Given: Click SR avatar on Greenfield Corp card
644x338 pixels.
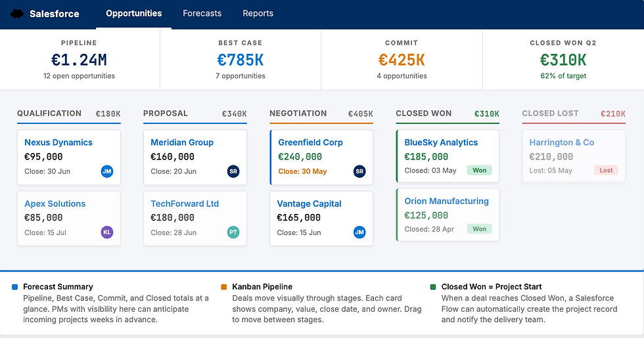Looking at the screenshot, I should click(359, 171).
